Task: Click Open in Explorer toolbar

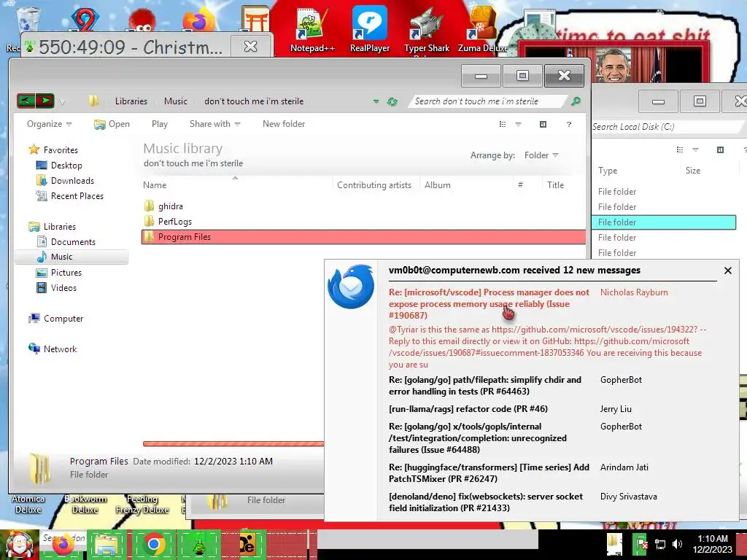Action: coord(112,124)
